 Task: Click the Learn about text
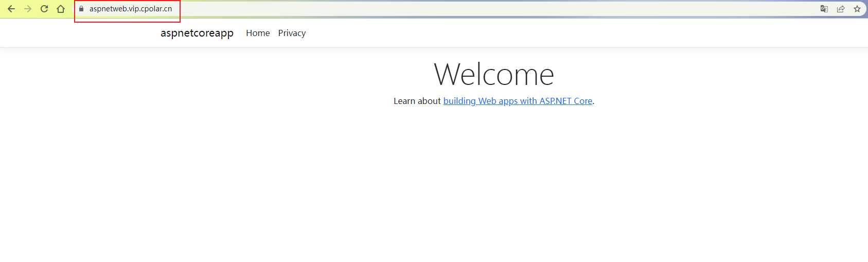(417, 101)
